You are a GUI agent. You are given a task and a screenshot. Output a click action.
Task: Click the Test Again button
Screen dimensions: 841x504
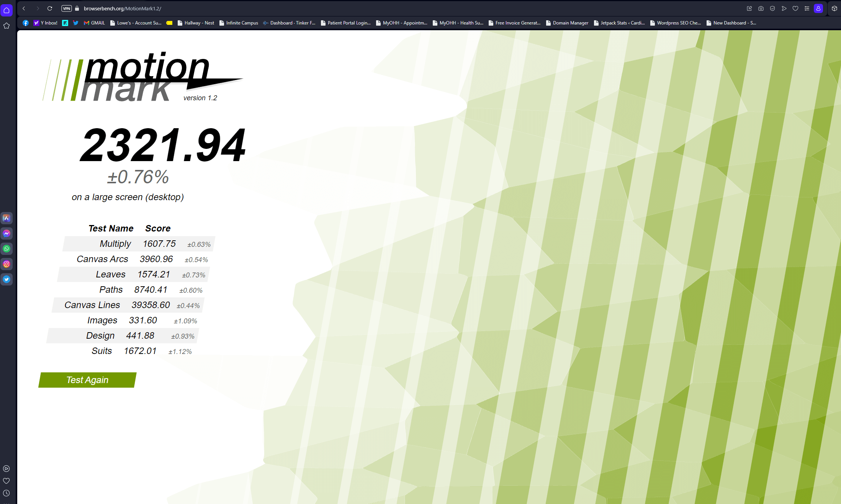[87, 380]
